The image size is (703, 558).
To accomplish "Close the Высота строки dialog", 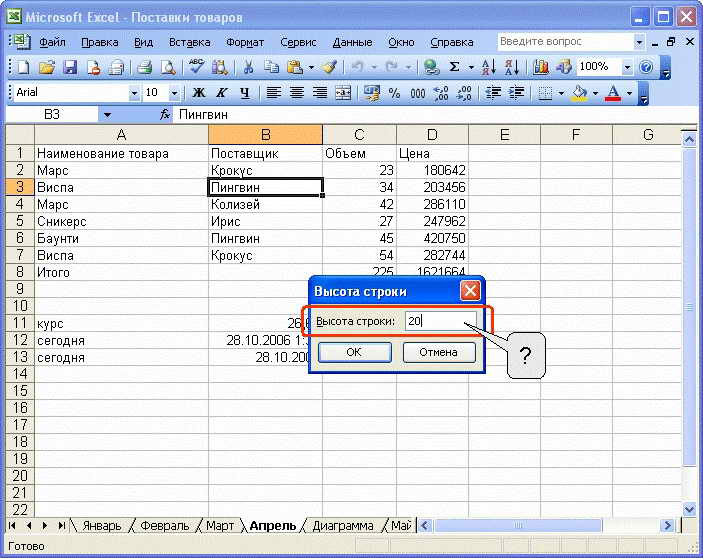I will [470, 291].
